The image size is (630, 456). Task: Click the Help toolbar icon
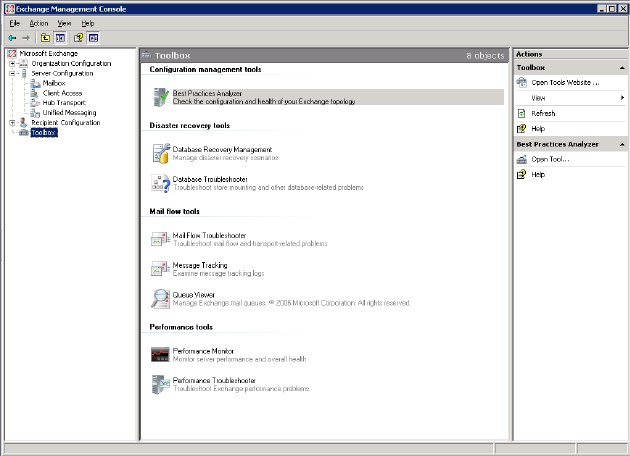[x=78, y=38]
